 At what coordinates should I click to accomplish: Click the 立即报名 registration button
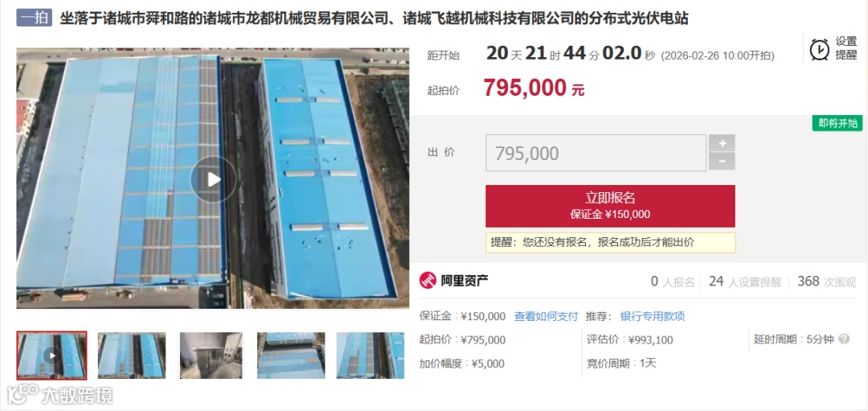610,206
